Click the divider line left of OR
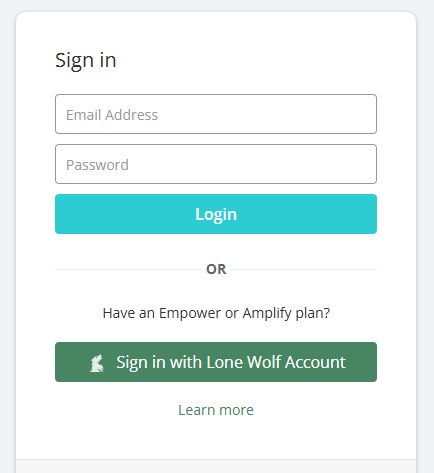This screenshot has width=434, height=473. pyautogui.click(x=129, y=269)
